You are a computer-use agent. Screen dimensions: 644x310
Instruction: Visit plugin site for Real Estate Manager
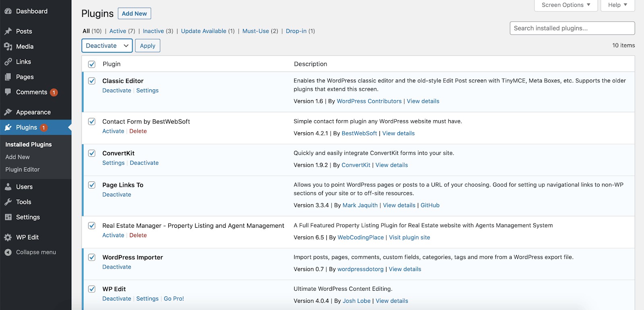coord(409,238)
